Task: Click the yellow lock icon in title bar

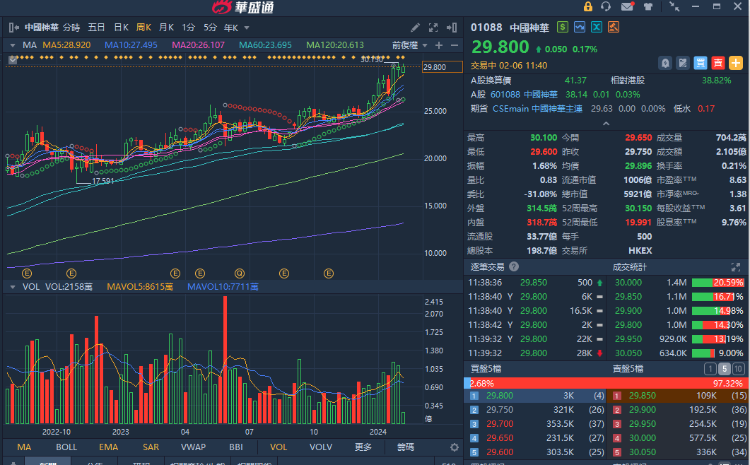Action: (x=588, y=6)
